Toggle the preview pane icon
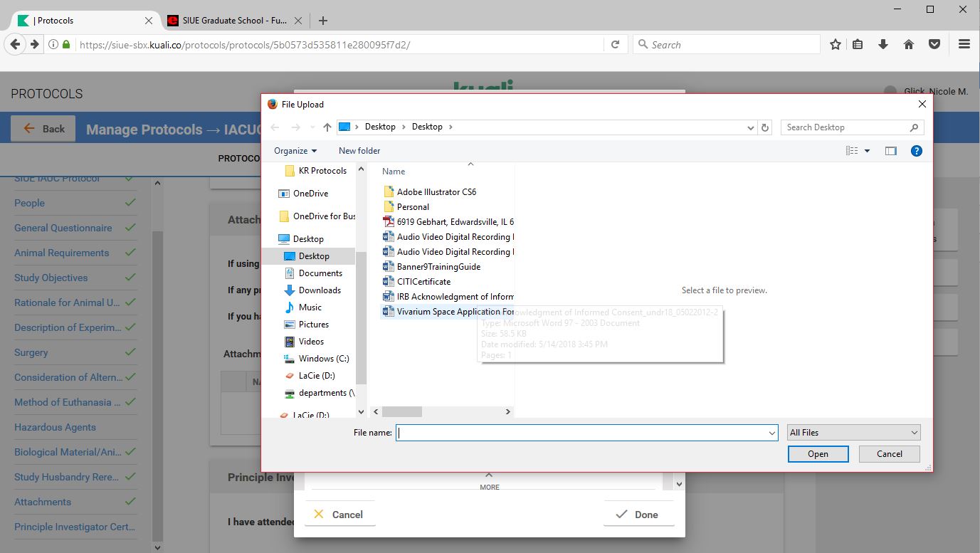 pos(890,151)
